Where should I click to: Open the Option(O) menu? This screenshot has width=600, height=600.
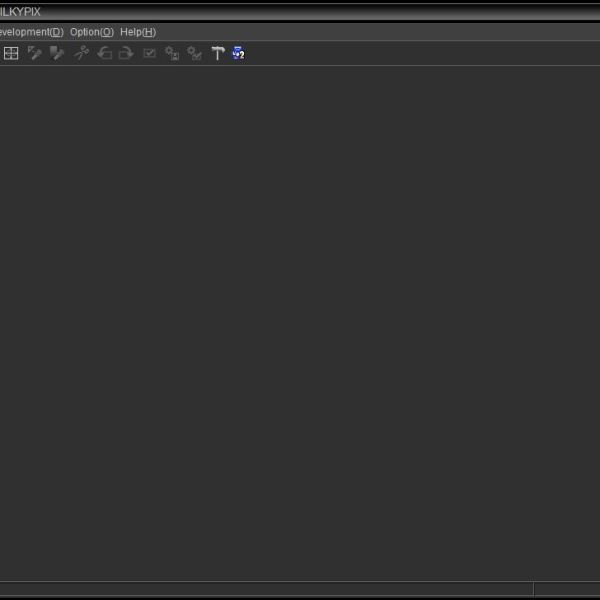(x=91, y=32)
